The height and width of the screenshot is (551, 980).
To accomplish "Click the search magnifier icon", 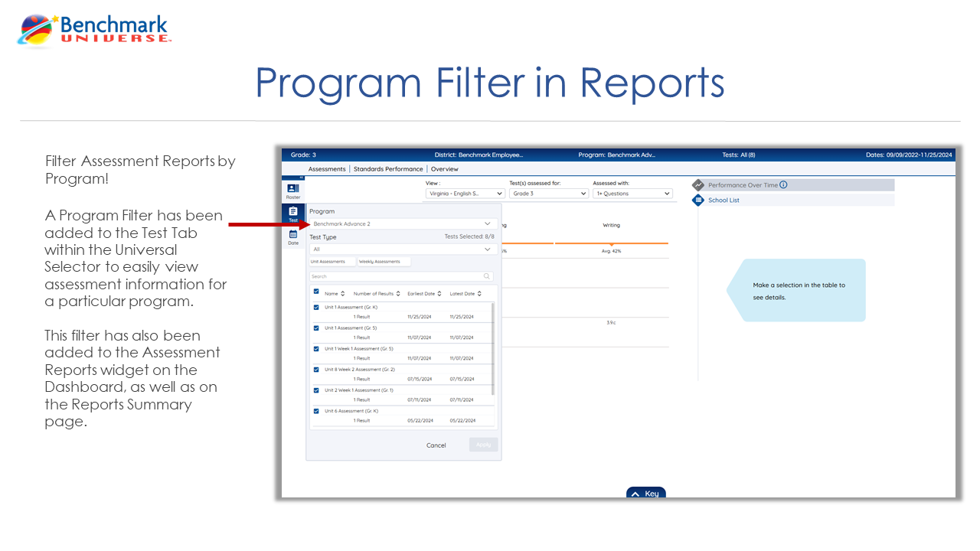I will tap(487, 276).
